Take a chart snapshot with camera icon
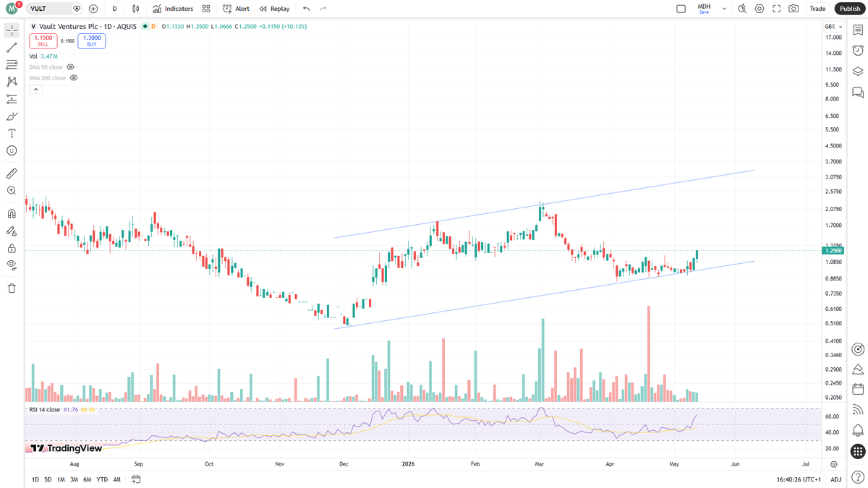868x488 pixels. [x=793, y=9]
